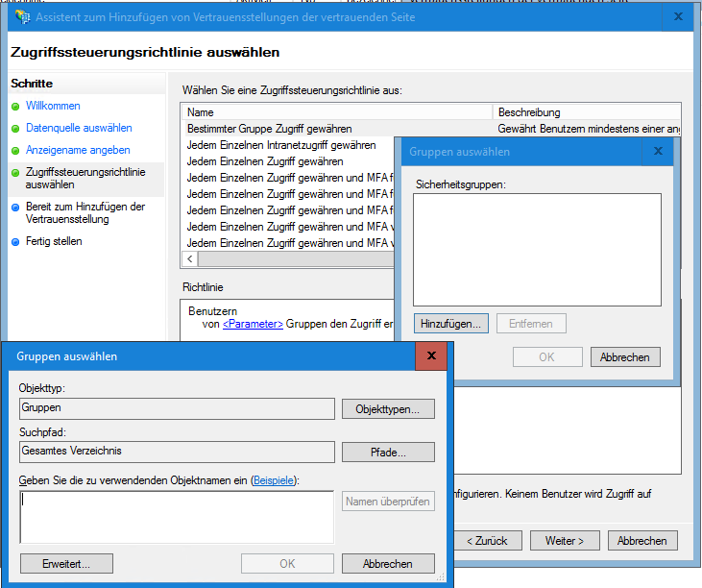This screenshot has height=588, width=702.
Task: Close the Sicherheitsgruppen dialog with X
Action: click(x=658, y=152)
